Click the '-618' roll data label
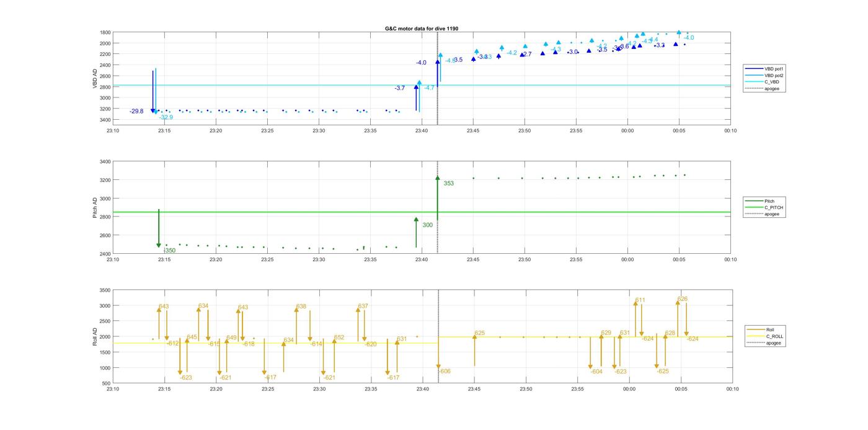Viewport: 868px width, 430px height. (x=249, y=344)
